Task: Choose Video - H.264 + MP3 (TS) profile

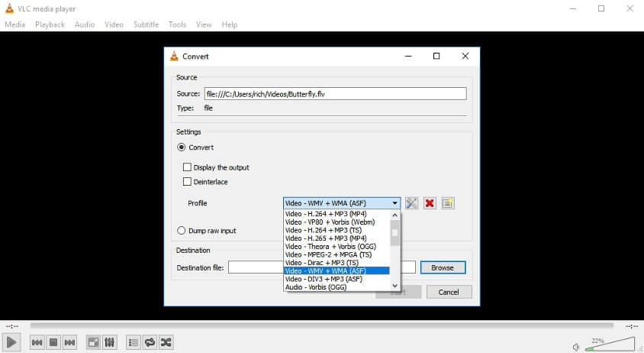Action: click(x=336, y=230)
